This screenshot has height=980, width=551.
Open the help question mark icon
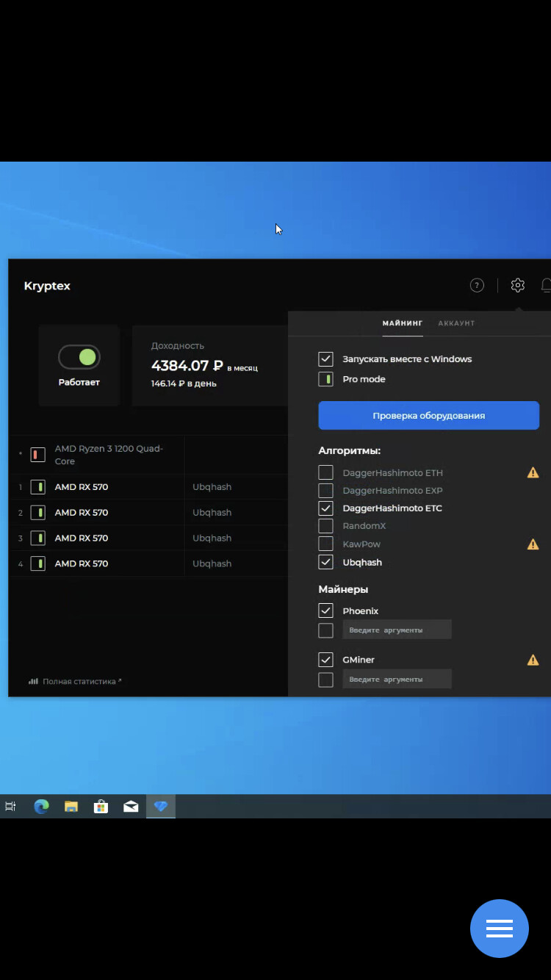coord(477,286)
